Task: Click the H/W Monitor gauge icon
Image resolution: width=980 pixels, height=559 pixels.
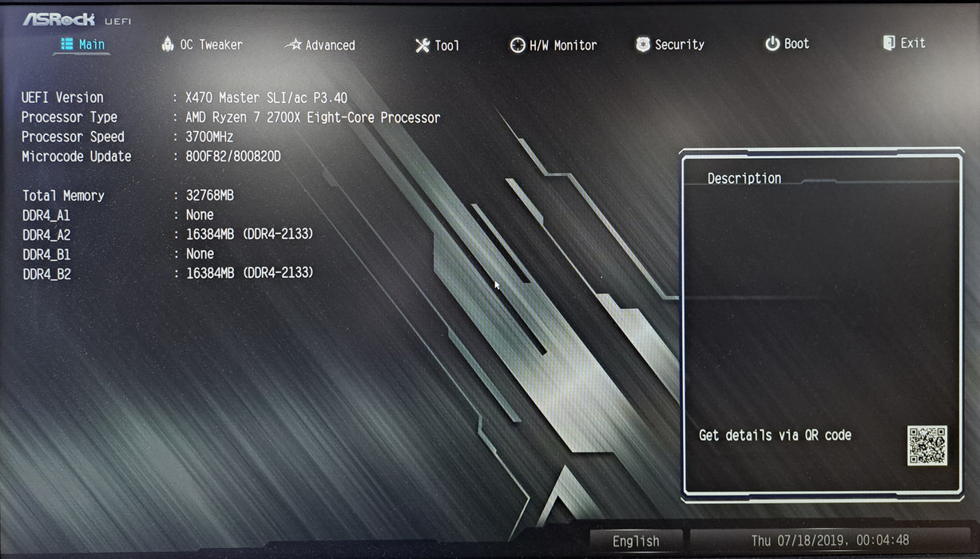Action: pyautogui.click(x=518, y=46)
